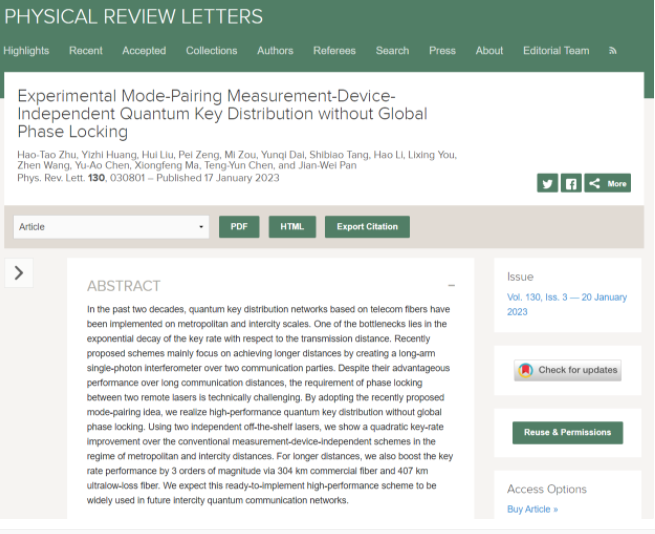Click the Check for updates badge
Screen dimensions: 655x534
[568, 370]
